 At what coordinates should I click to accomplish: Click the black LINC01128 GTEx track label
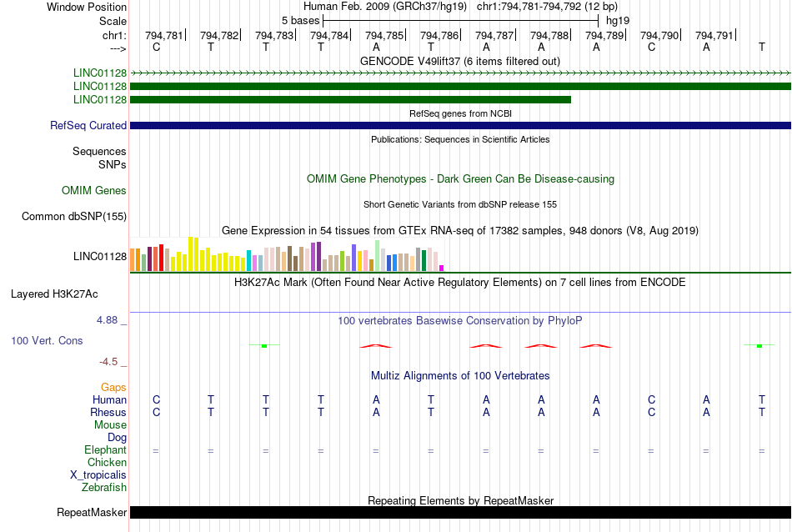click(x=99, y=256)
